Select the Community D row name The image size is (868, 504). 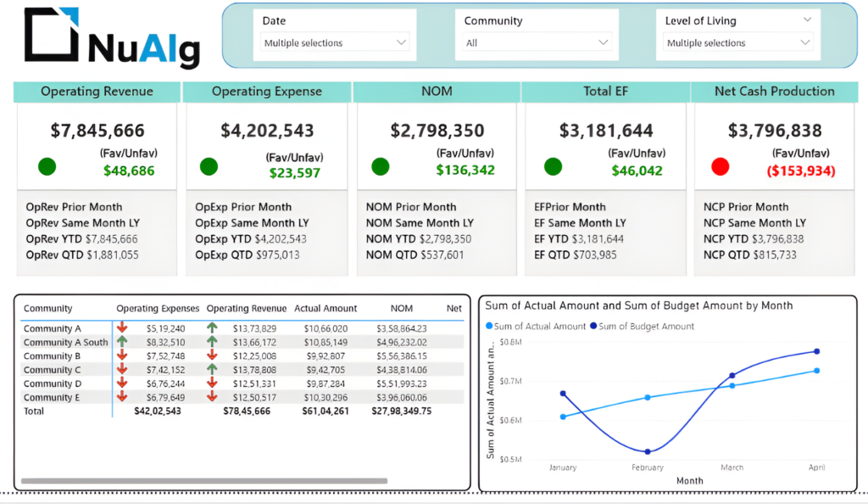click(x=52, y=384)
